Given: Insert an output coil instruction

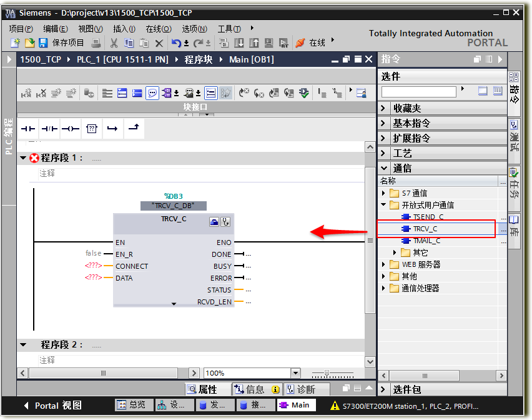Looking at the screenshot, I should (71, 129).
